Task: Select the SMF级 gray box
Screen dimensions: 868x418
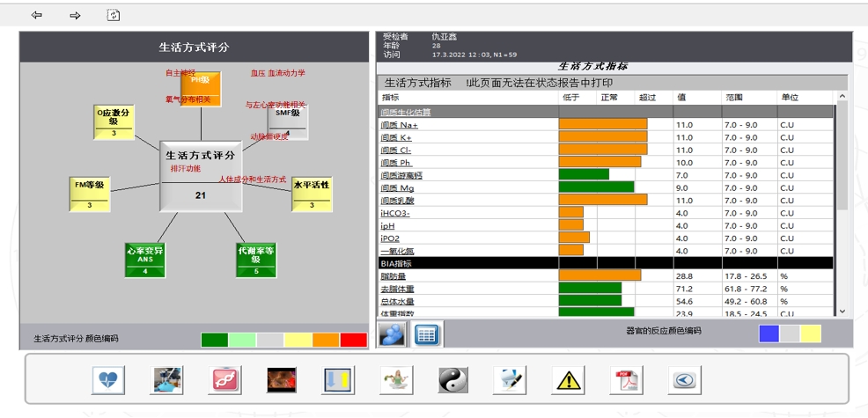Action: click(287, 121)
